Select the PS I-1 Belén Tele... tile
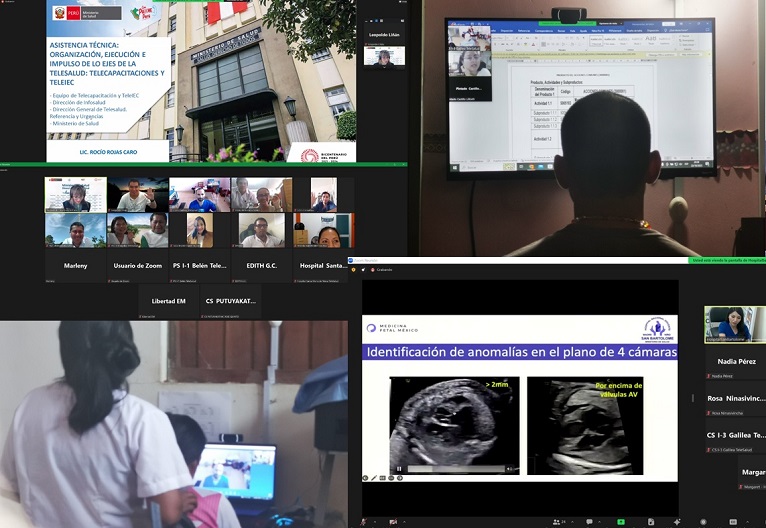The width and height of the screenshot is (766, 528). point(199,266)
